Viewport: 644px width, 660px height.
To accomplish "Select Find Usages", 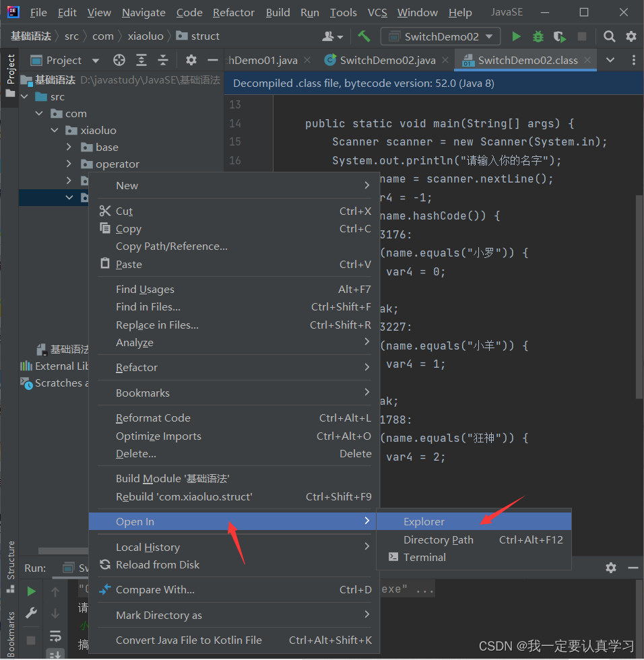I will (x=234, y=289).
